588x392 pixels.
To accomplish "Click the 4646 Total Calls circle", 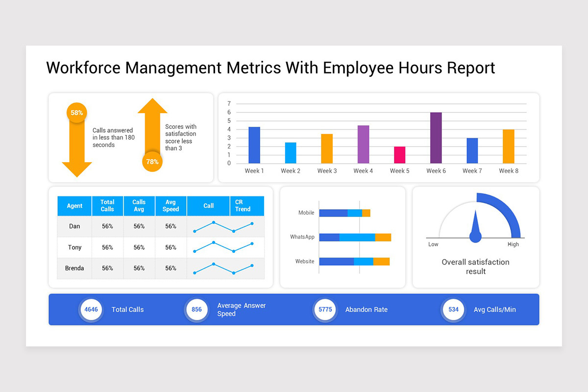I will (x=91, y=310).
